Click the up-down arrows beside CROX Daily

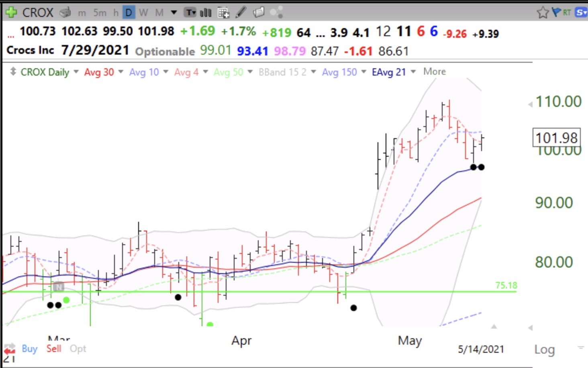pos(13,72)
